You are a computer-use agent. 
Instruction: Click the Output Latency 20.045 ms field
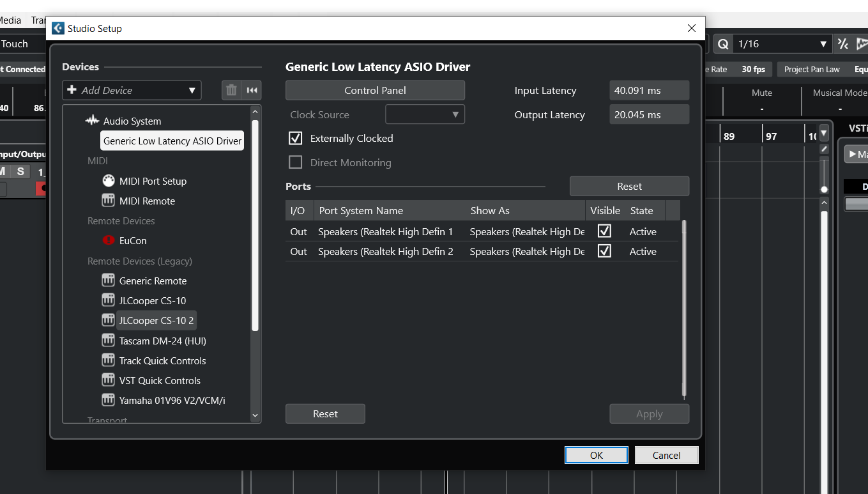pos(649,115)
